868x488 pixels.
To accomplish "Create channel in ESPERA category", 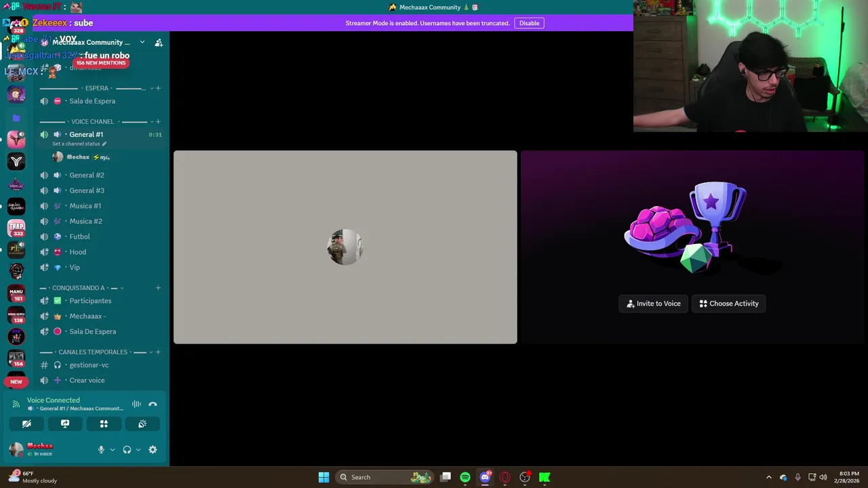I will [158, 88].
